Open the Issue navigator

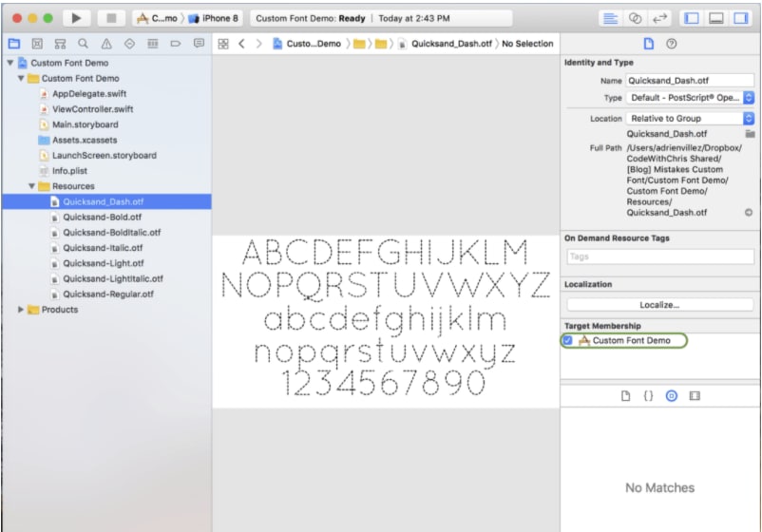[106, 44]
